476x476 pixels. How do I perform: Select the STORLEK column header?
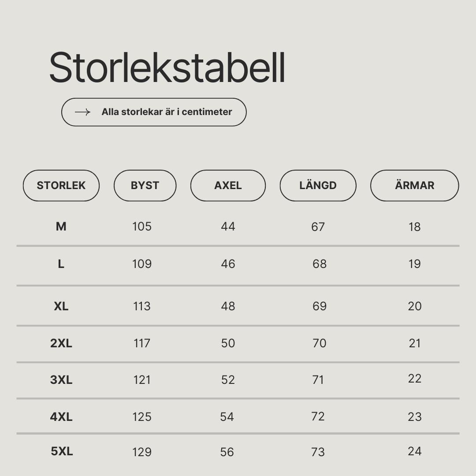[x=61, y=186]
